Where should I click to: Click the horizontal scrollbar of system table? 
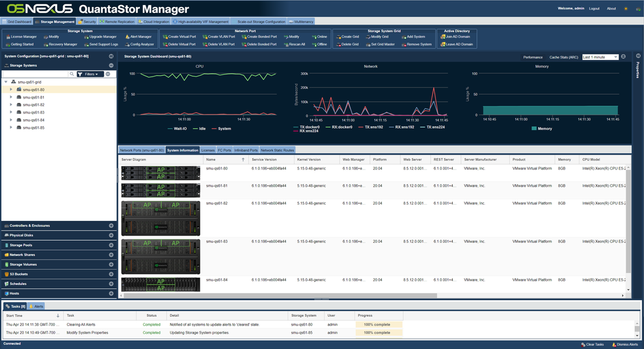point(281,295)
